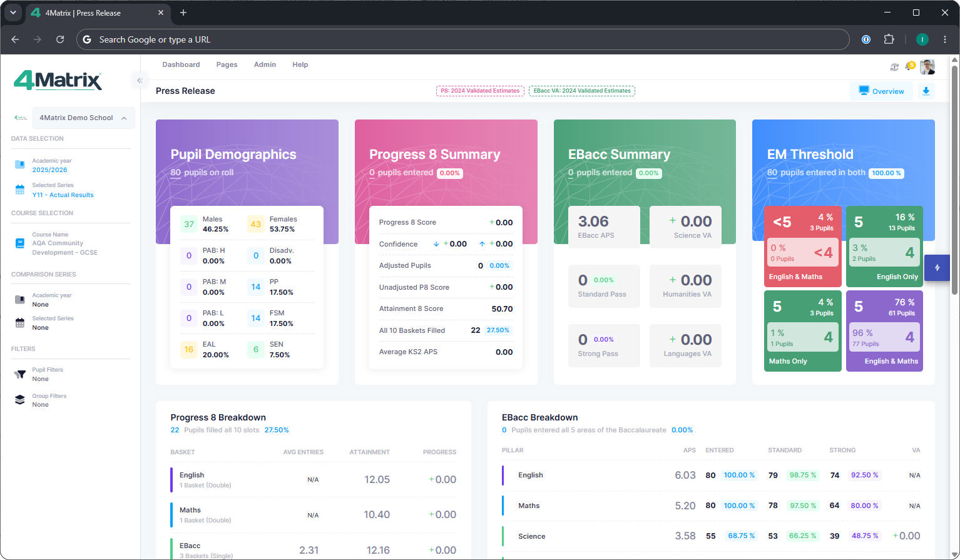
Task: Click the purple English & Maths threshold tile
Action: pos(884,331)
